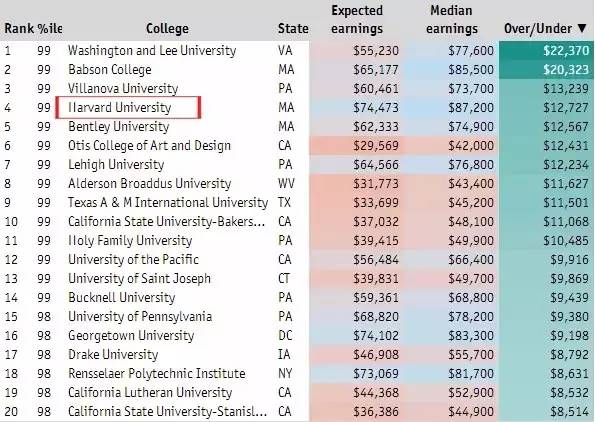Click Washington and Lee University

point(152,50)
